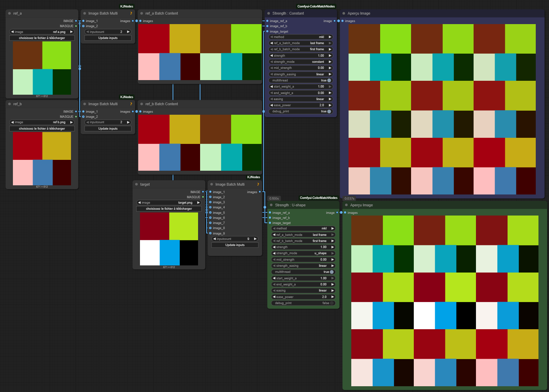Open strength_easing on Constant node

coord(301,74)
